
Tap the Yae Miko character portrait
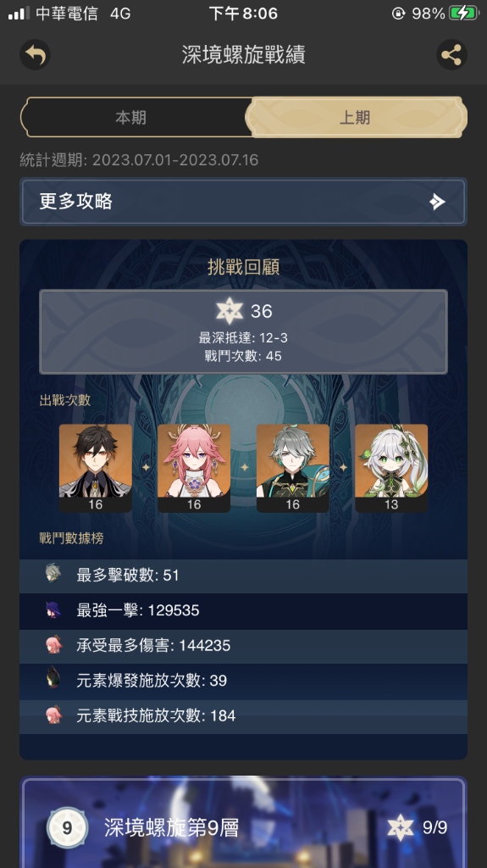click(x=194, y=468)
